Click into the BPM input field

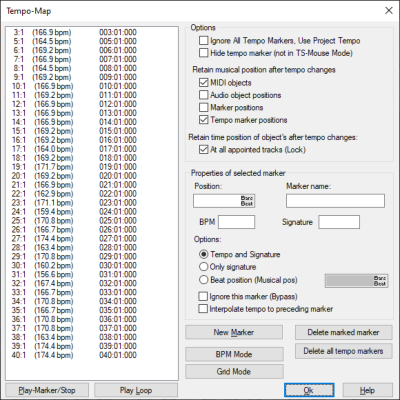pyautogui.click(x=236, y=222)
